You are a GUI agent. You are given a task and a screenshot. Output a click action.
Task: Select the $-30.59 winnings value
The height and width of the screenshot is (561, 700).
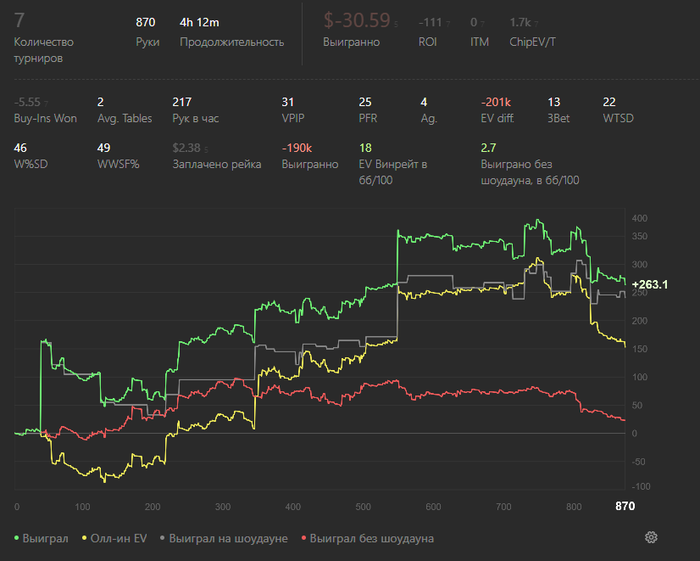pos(357,20)
